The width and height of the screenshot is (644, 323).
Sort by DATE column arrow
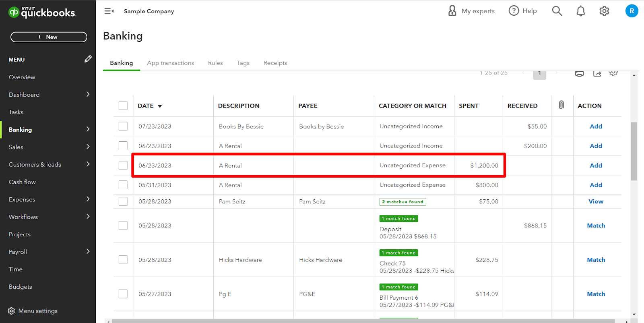coord(160,106)
